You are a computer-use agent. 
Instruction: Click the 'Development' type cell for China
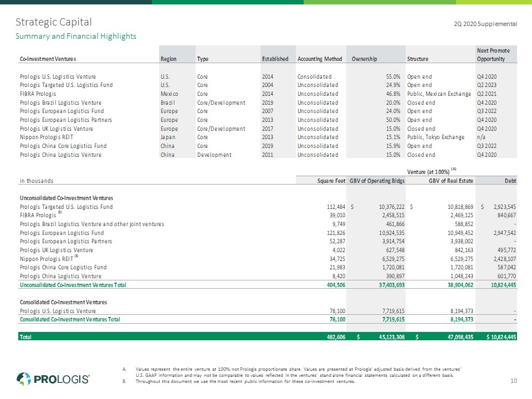214,155
